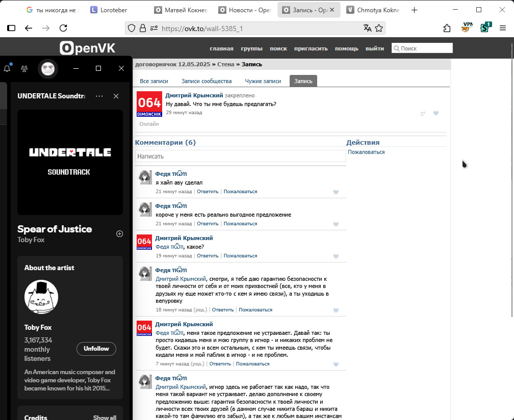This screenshot has height=420, width=514.
Task: Click the translate page icon in address bar
Action: point(367,28)
